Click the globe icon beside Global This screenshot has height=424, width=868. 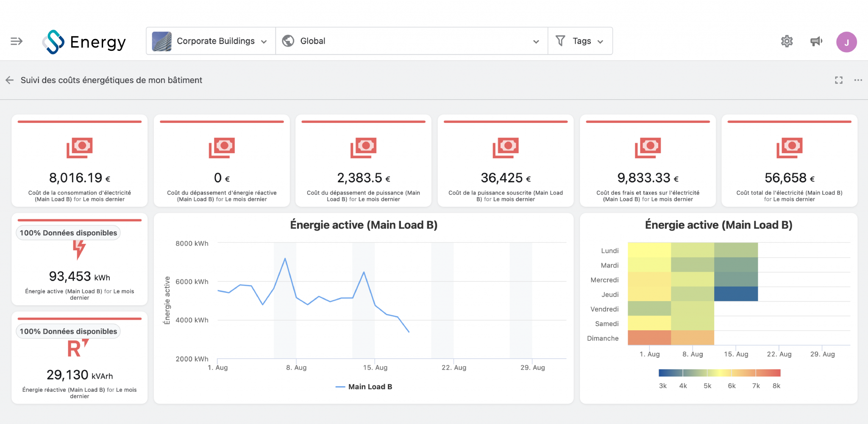[288, 41]
